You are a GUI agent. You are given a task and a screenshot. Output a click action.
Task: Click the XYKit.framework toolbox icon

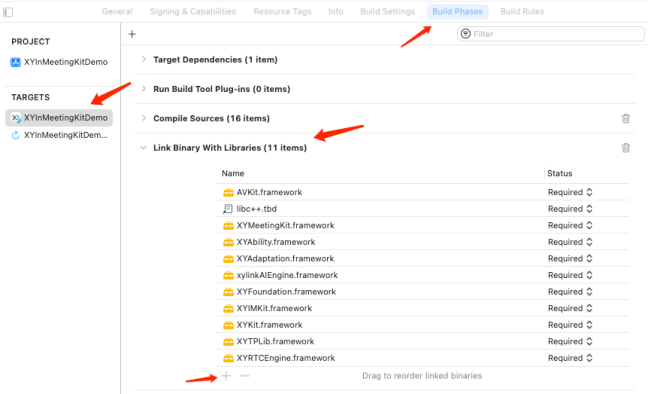coord(228,325)
